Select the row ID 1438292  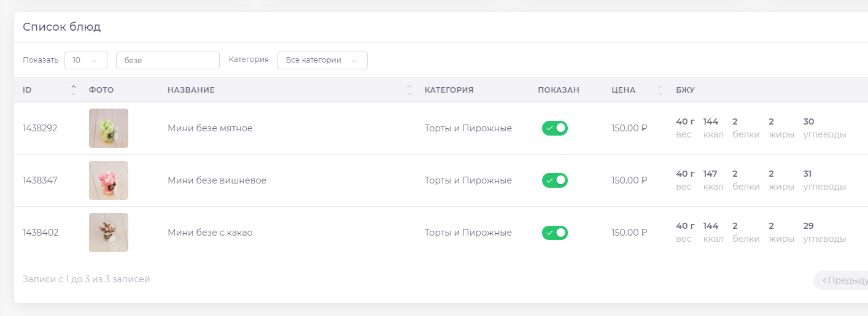[40, 128]
